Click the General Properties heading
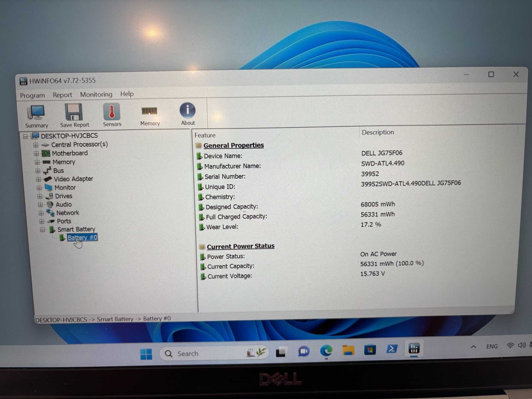The width and height of the screenshot is (532, 399). 234,145
